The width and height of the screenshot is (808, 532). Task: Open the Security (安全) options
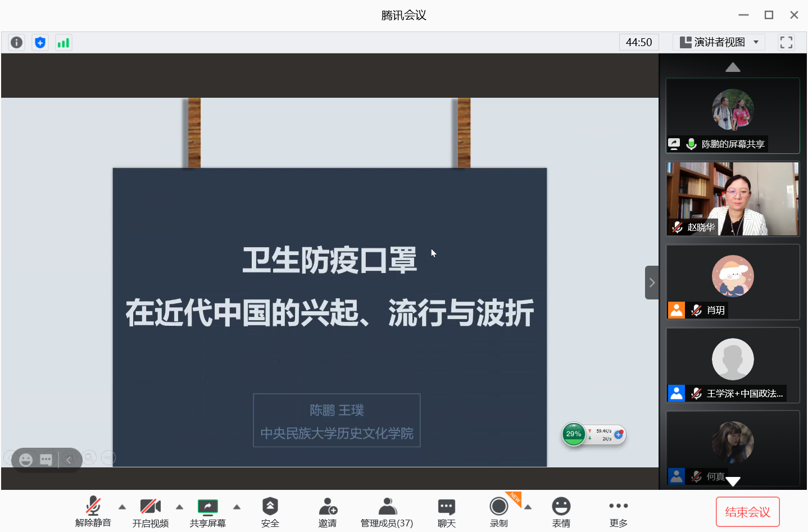click(x=270, y=512)
